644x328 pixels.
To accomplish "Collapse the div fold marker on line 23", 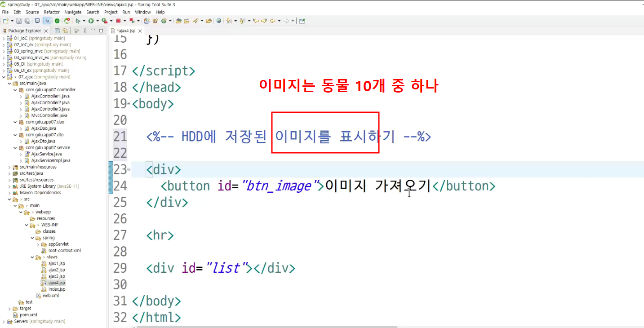I will point(129,169).
